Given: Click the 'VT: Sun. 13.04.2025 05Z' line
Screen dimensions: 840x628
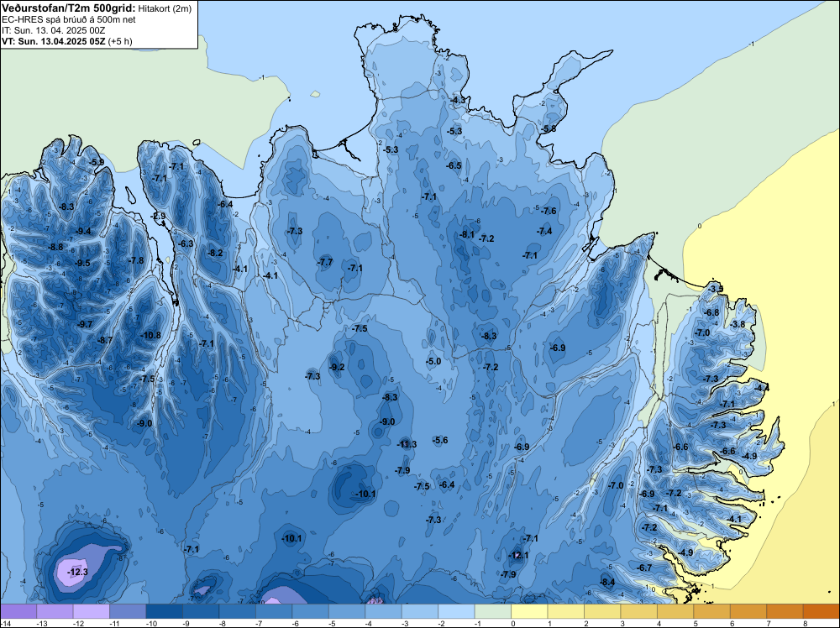Looking at the screenshot, I should tap(54, 40).
